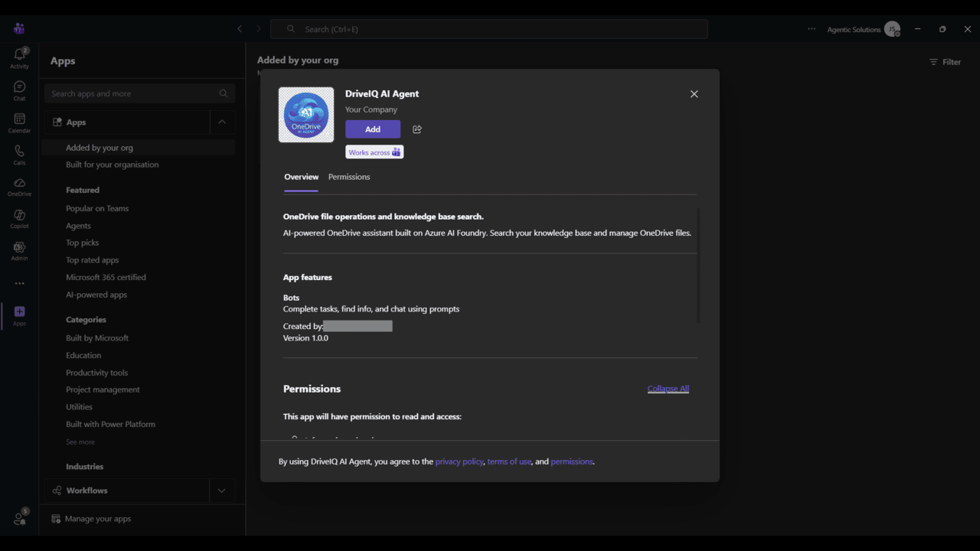Open the Workflows section
The width and height of the screenshot is (980, 551).
126,491
